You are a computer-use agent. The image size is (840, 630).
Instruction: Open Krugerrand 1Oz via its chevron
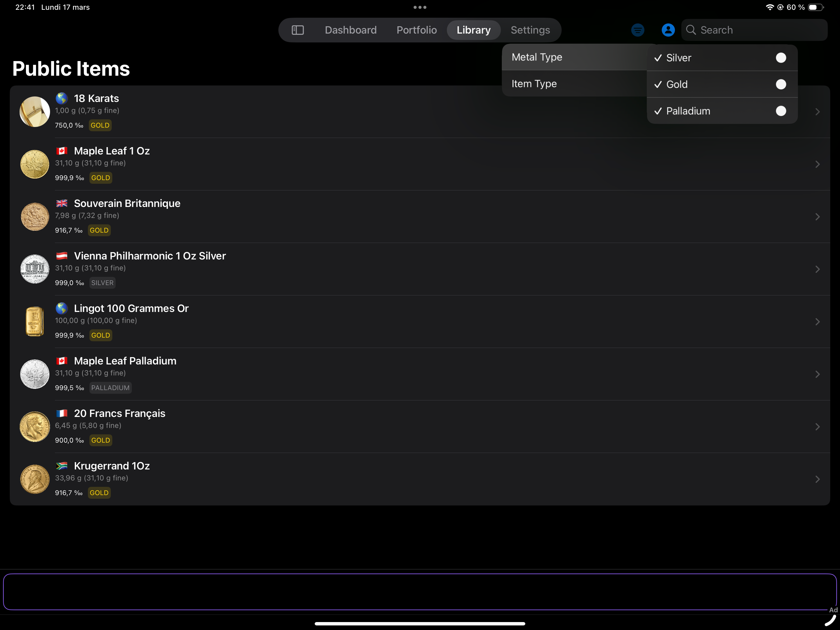pos(817,479)
